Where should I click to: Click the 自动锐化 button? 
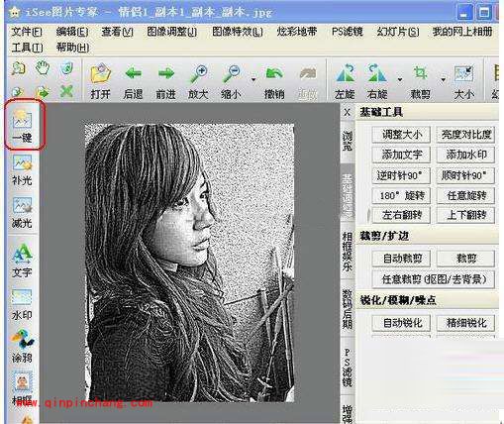(401, 323)
